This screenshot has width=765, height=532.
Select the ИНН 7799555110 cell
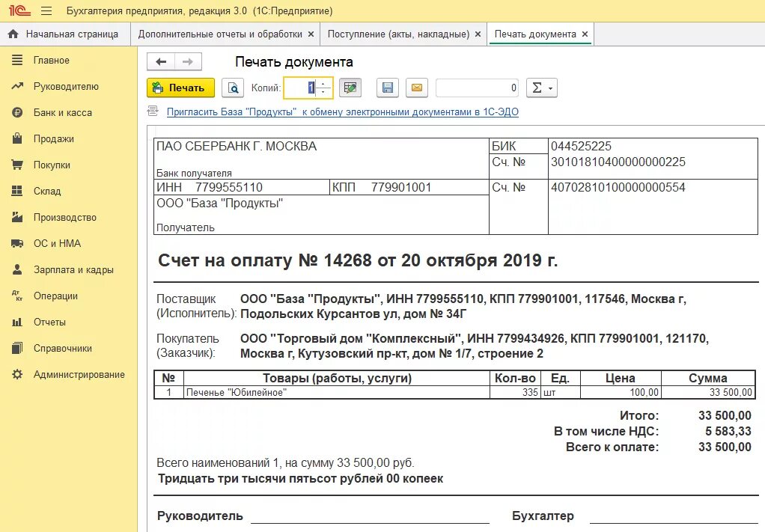coord(242,187)
